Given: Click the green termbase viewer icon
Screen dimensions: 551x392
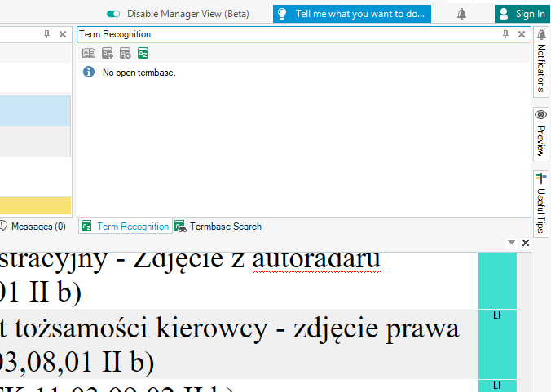Looking at the screenshot, I should pyautogui.click(x=143, y=53).
